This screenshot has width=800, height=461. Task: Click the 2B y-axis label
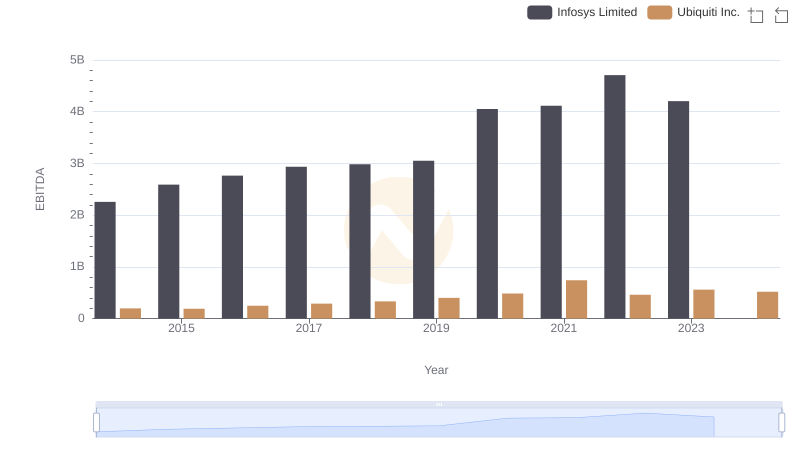click(x=77, y=215)
